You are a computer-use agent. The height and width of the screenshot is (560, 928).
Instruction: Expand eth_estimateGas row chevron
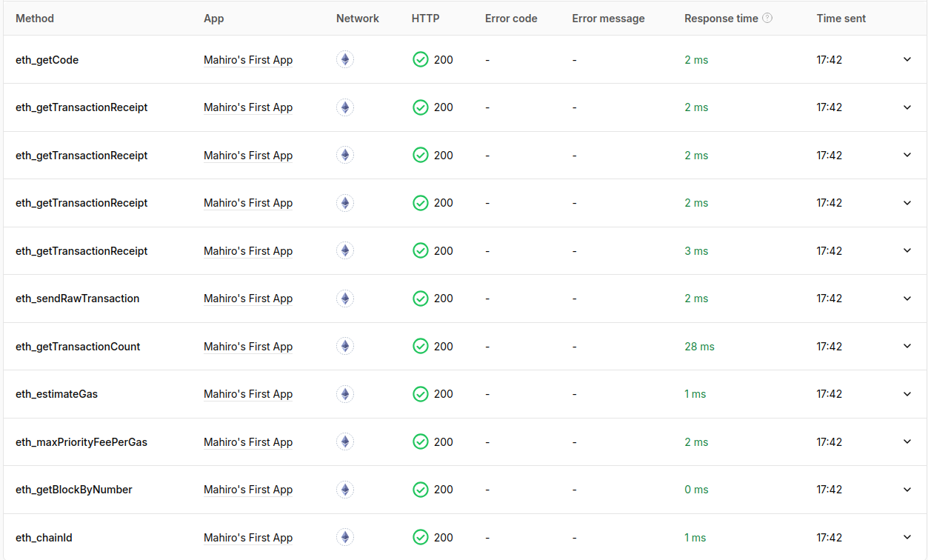tap(907, 394)
